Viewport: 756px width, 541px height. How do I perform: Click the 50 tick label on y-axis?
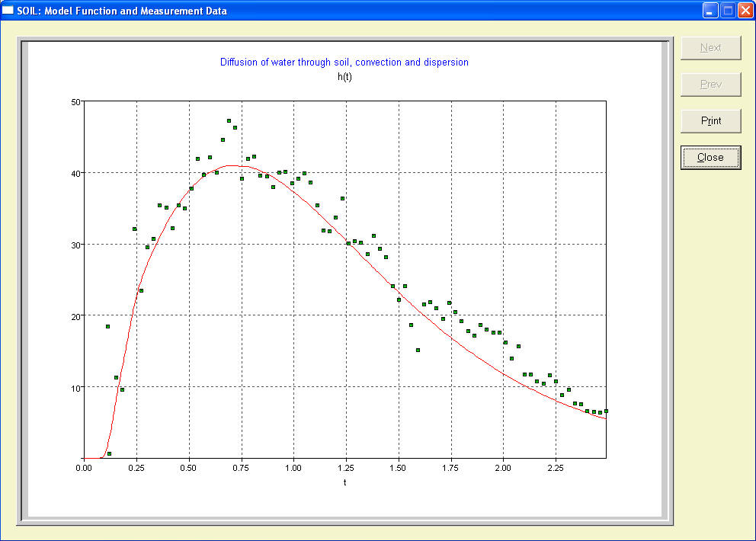(x=75, y=101)
